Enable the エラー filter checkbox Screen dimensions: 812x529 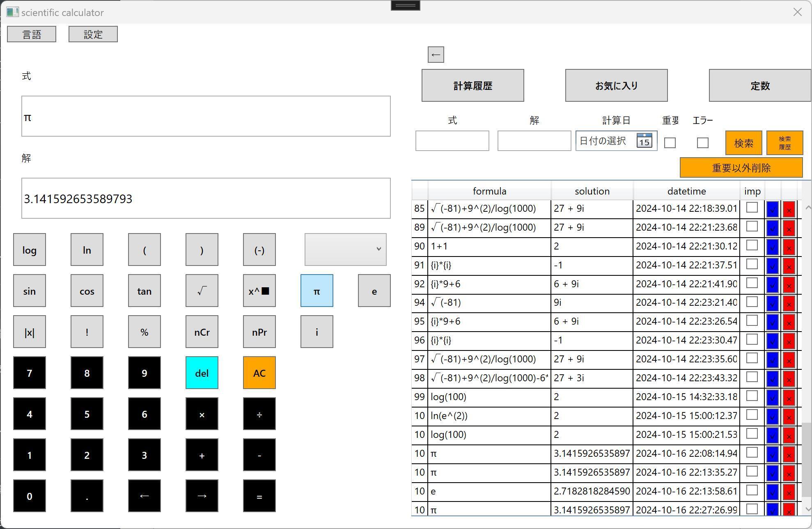(x=702, y=143)
